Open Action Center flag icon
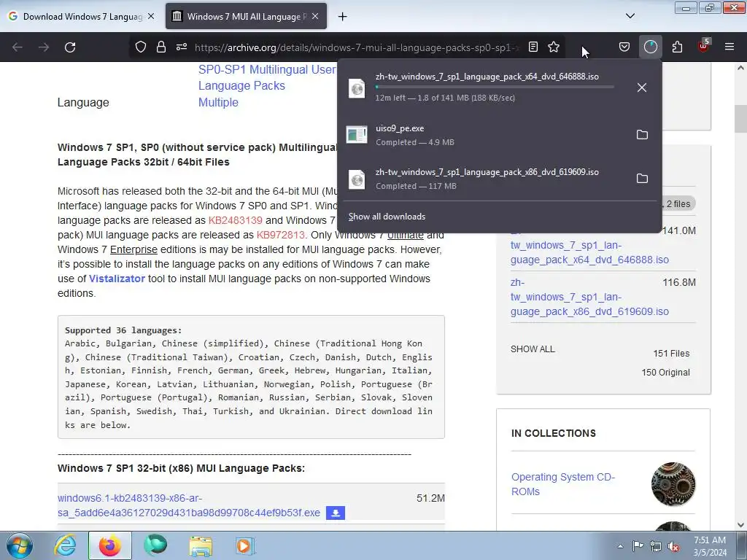 click(638, 546)
